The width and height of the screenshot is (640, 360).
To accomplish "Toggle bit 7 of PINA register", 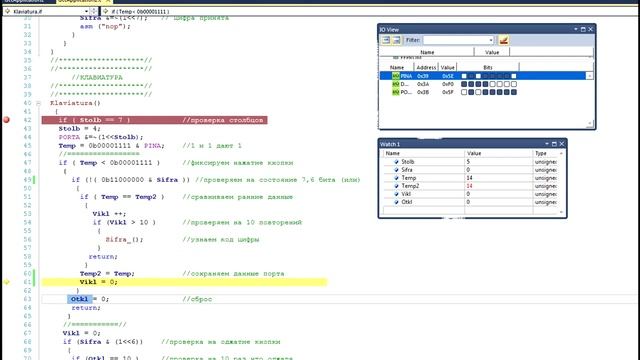I will pos(464,76).
